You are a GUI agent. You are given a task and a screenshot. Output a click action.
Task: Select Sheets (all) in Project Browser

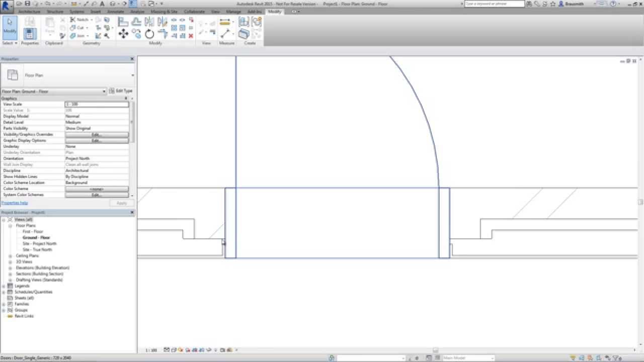click(x=24, y=298)
